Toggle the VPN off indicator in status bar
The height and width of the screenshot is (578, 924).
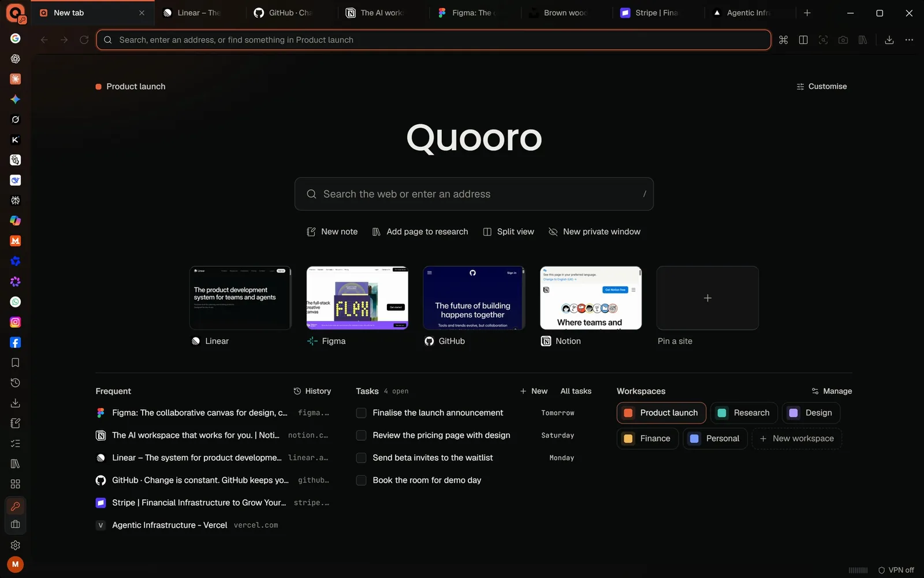(x=896, y=570)
